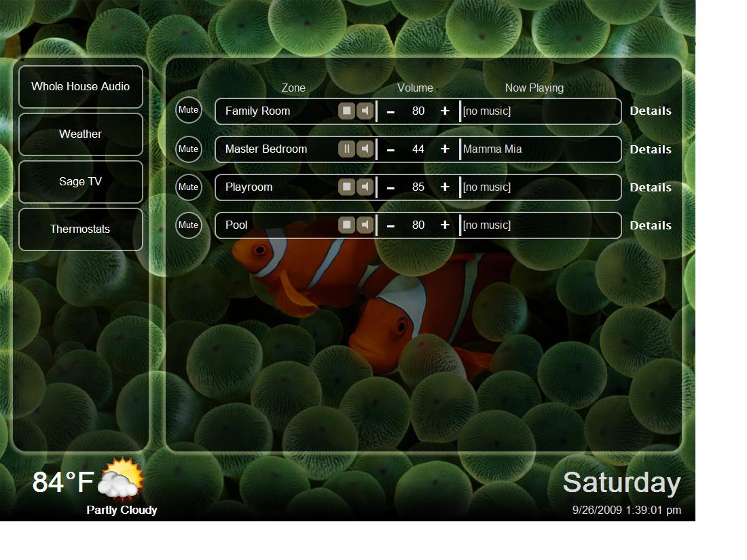Viewport: 747px width, 560px height.
Task: Click the Saturday day label
Action: pyautogui.click(x=621, y=483)
